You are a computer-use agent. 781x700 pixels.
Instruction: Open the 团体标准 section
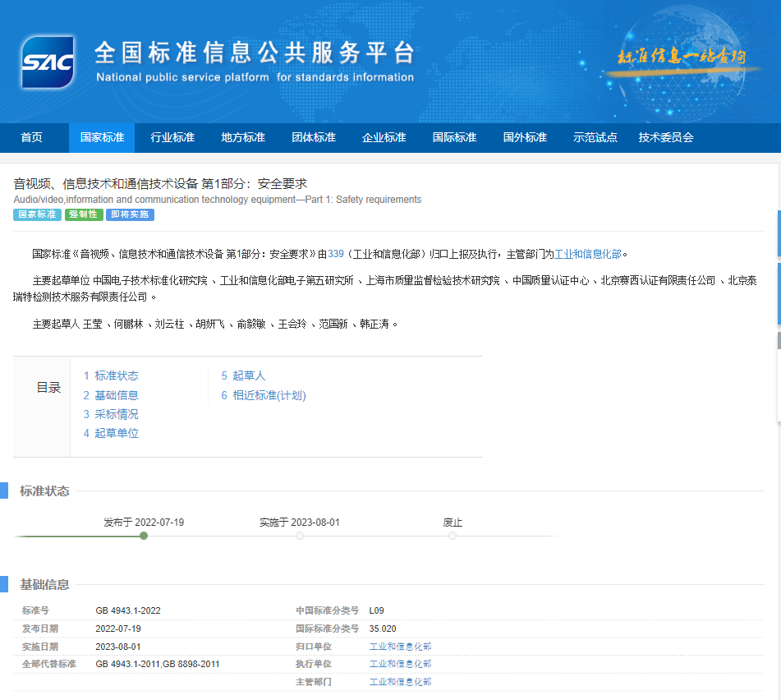point(313,137)
